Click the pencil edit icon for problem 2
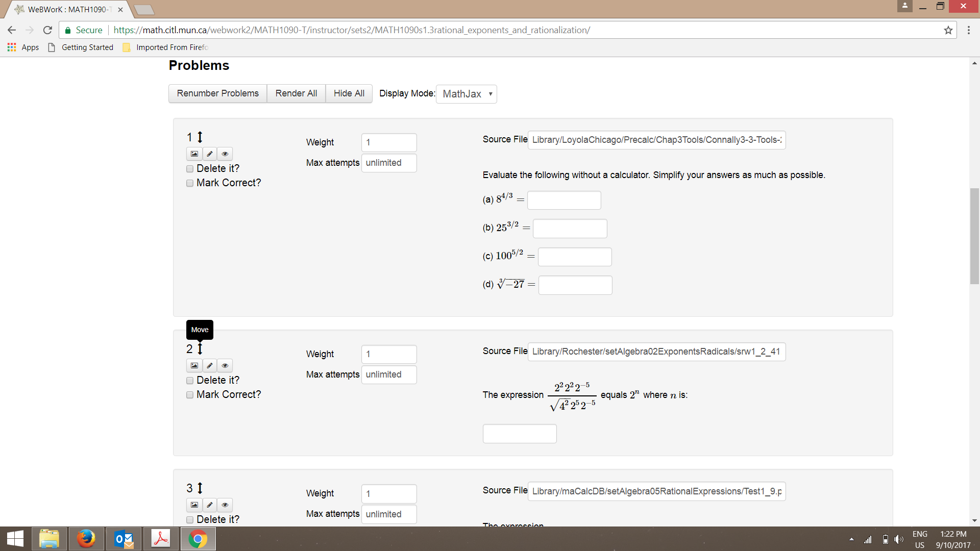 (210, 365)
